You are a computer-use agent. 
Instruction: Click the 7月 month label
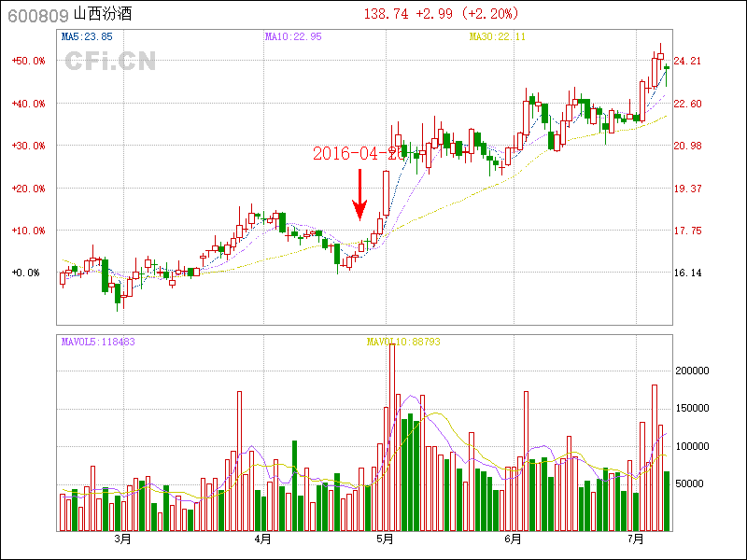[x=636, y=539]
